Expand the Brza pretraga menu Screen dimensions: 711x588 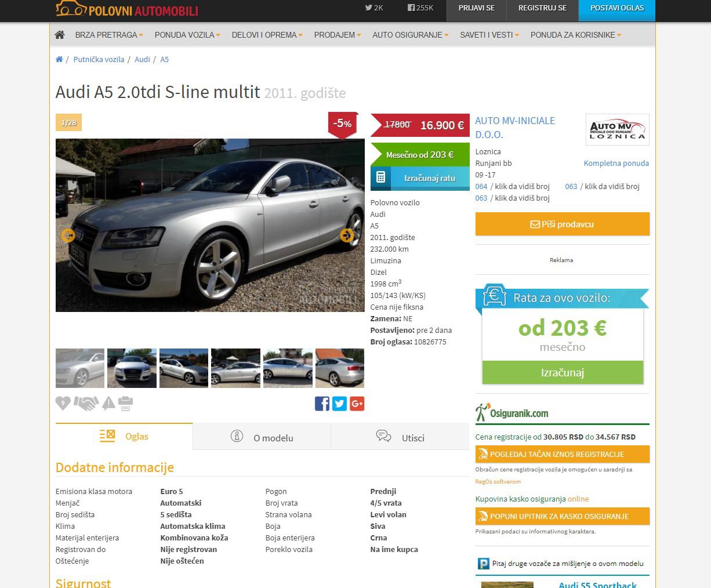pyautogui.click(x=109, y=35)
